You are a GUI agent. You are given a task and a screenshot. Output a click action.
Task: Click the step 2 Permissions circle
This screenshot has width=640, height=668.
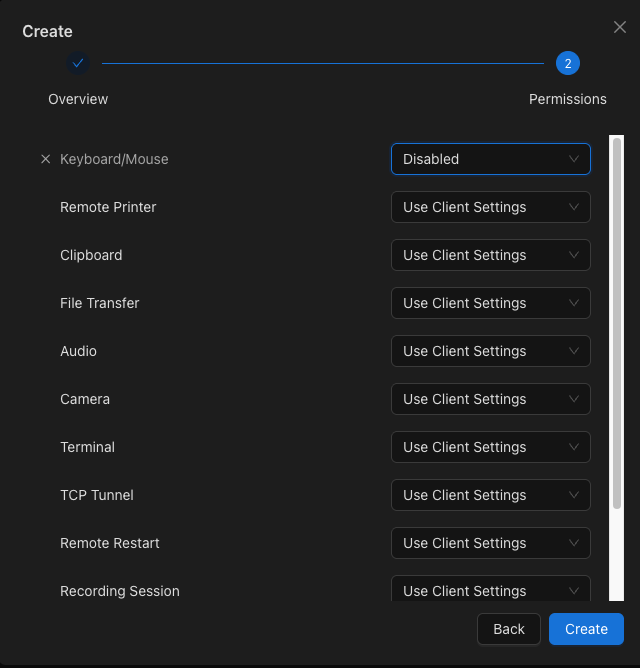568,63
